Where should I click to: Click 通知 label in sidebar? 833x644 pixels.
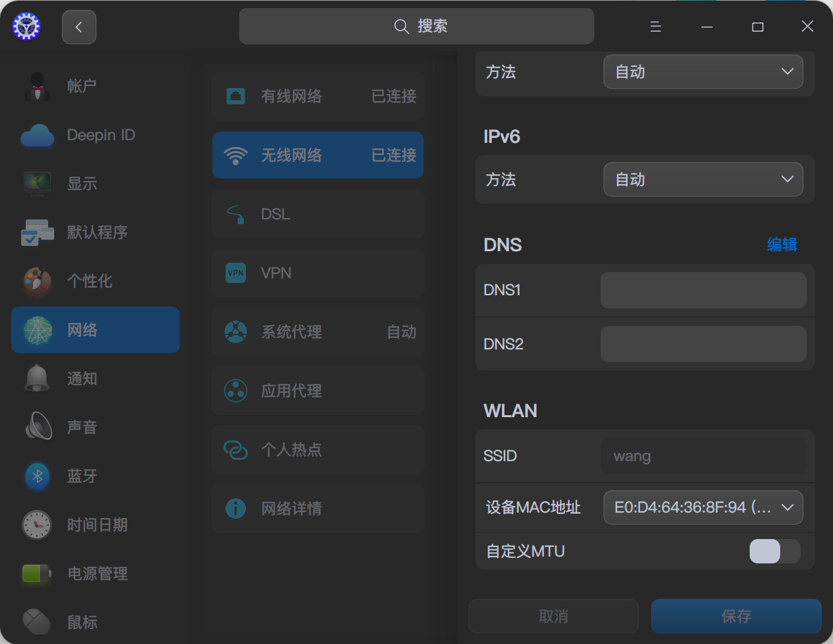pyautogui.click(x=82, y=379)
